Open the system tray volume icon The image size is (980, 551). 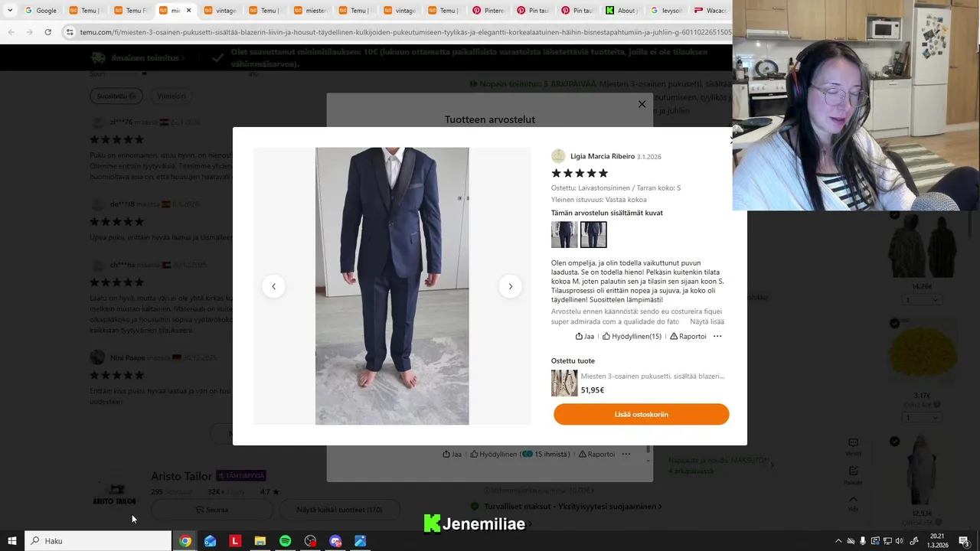point(900,541)
